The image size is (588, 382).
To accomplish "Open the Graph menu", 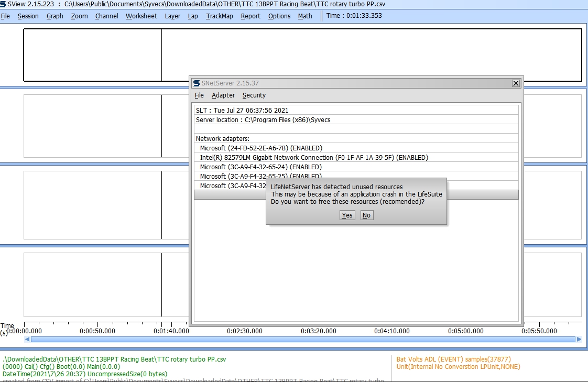I will coord(55,16).
